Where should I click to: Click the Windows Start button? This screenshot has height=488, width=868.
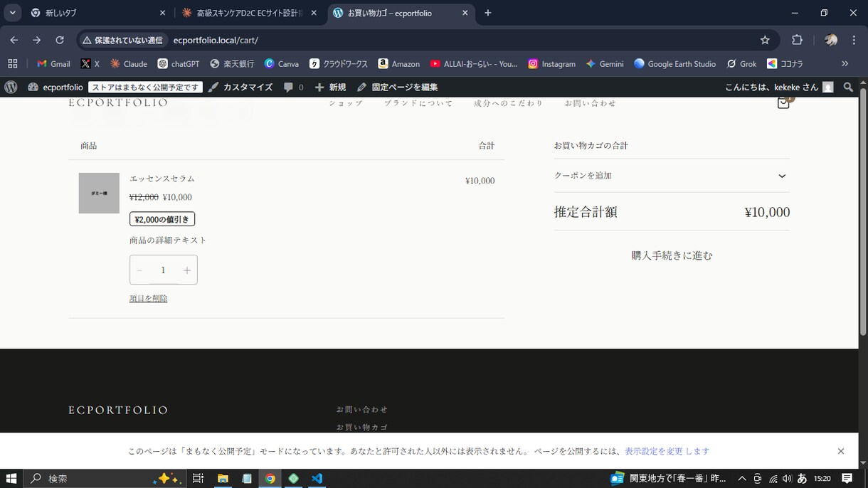tap(11, 478)
